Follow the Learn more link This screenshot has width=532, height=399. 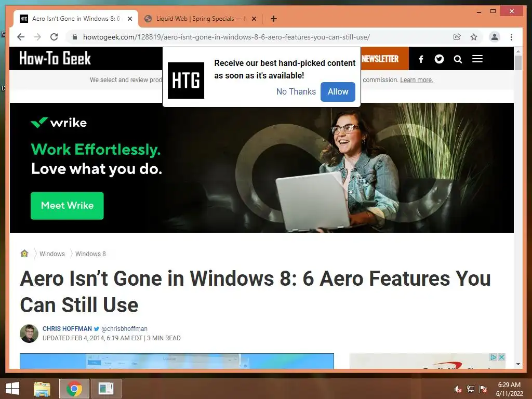click(x=416, y=80)
